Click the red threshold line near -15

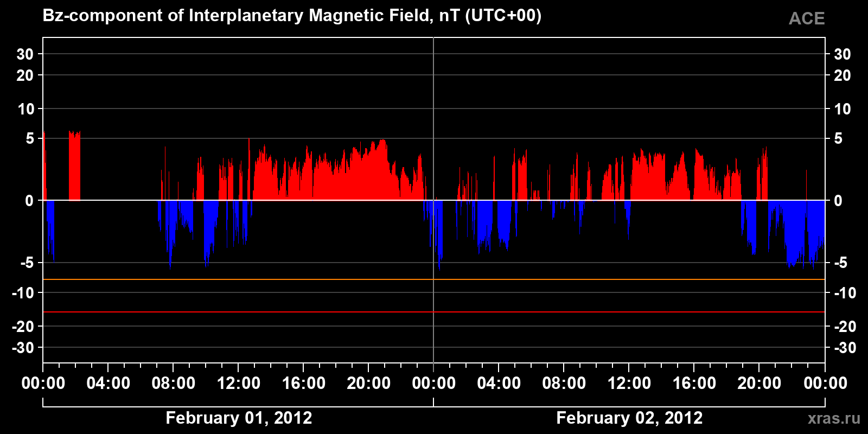[x=434, y=312]
